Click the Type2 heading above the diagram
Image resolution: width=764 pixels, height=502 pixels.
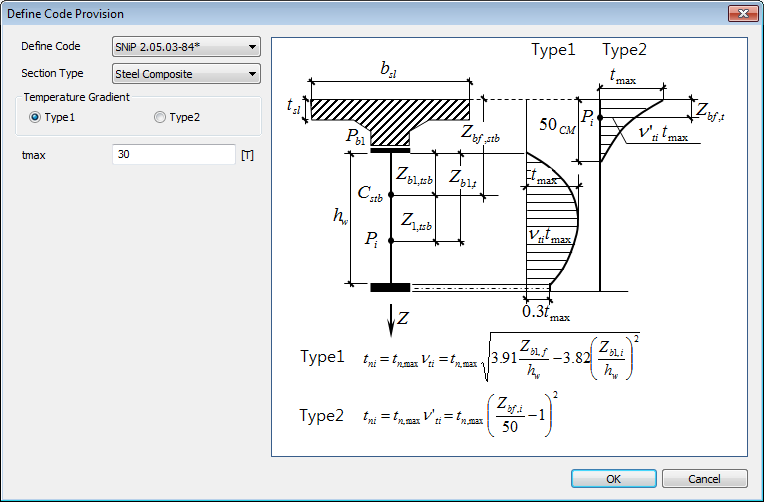pyautogui.click(x=624, y=50)
